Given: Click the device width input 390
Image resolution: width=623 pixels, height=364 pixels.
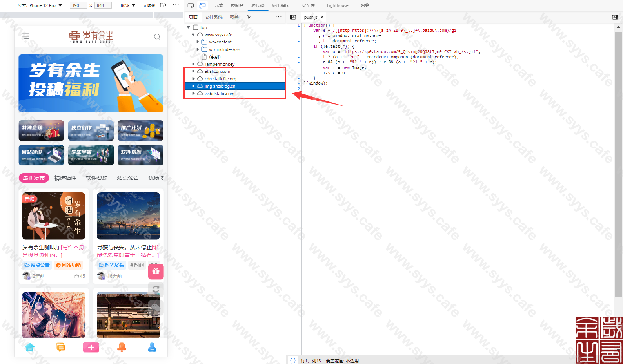Looking at the screenshot, I should click(x=78, y=5).
